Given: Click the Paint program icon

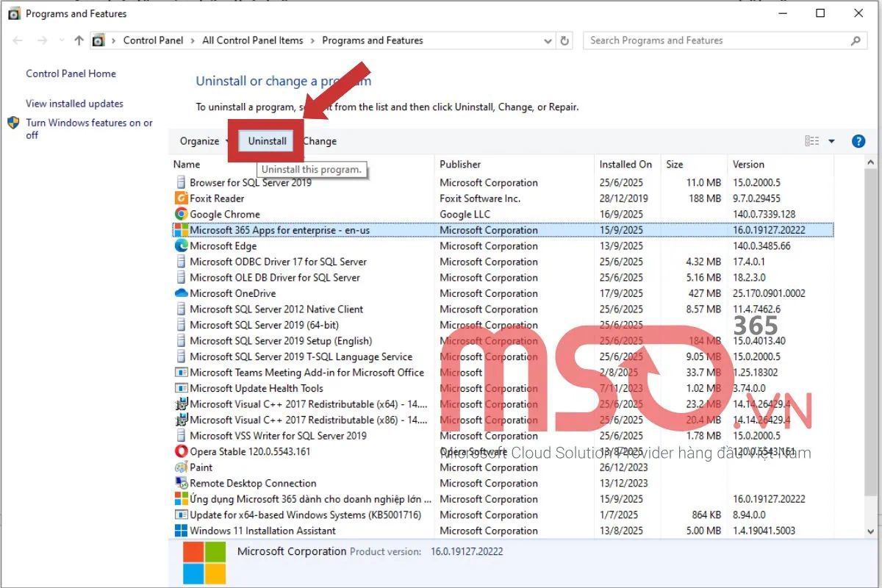Looking at the screenshot, I should (182, 467).
